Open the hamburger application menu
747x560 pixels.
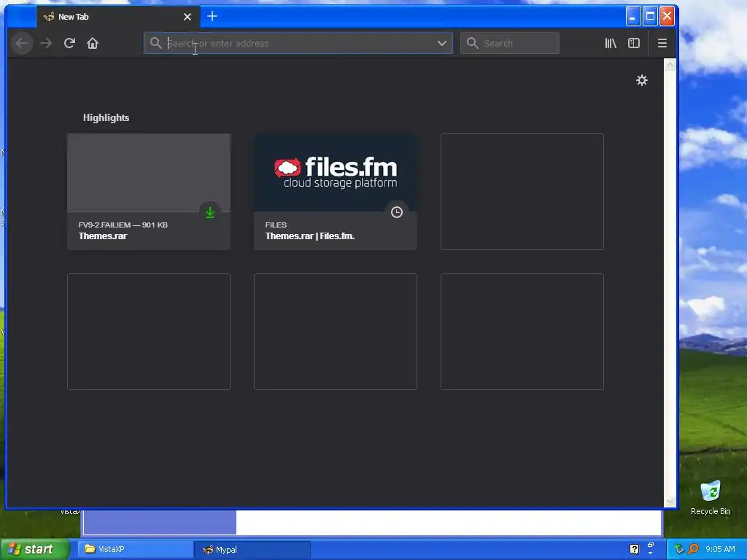tap(662, 43)
